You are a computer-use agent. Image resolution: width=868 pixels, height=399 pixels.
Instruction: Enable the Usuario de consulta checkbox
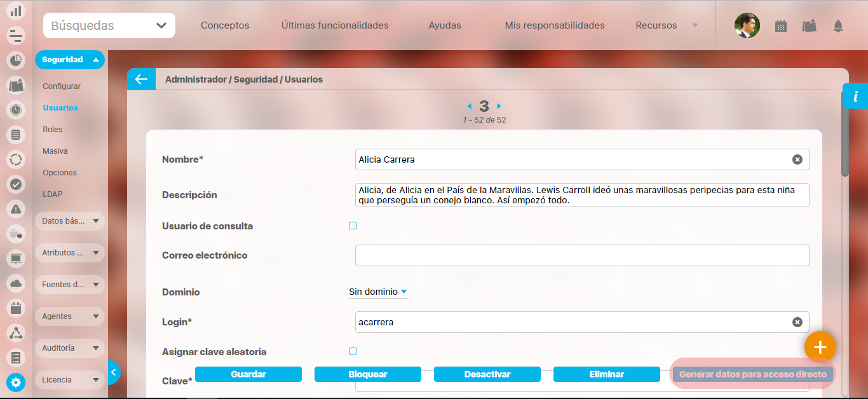pyautogui.click(x=353, y=226)
